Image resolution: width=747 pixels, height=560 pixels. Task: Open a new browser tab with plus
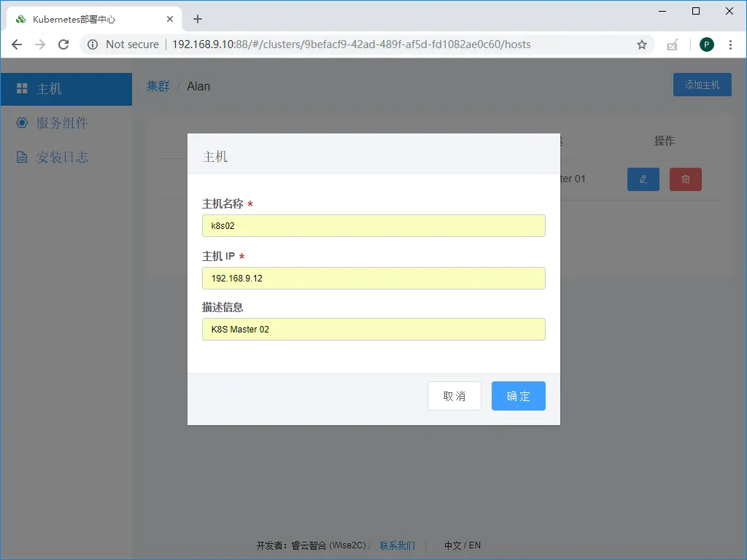(198, 19)
